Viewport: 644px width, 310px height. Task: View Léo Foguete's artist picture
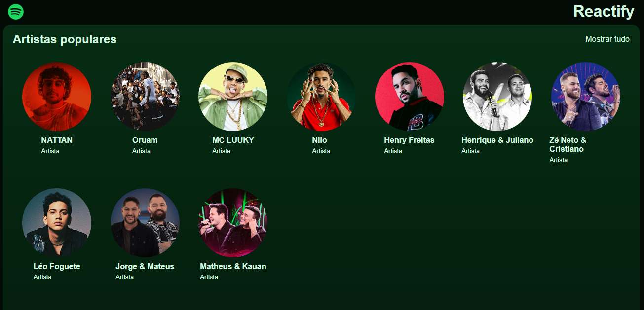57,223
